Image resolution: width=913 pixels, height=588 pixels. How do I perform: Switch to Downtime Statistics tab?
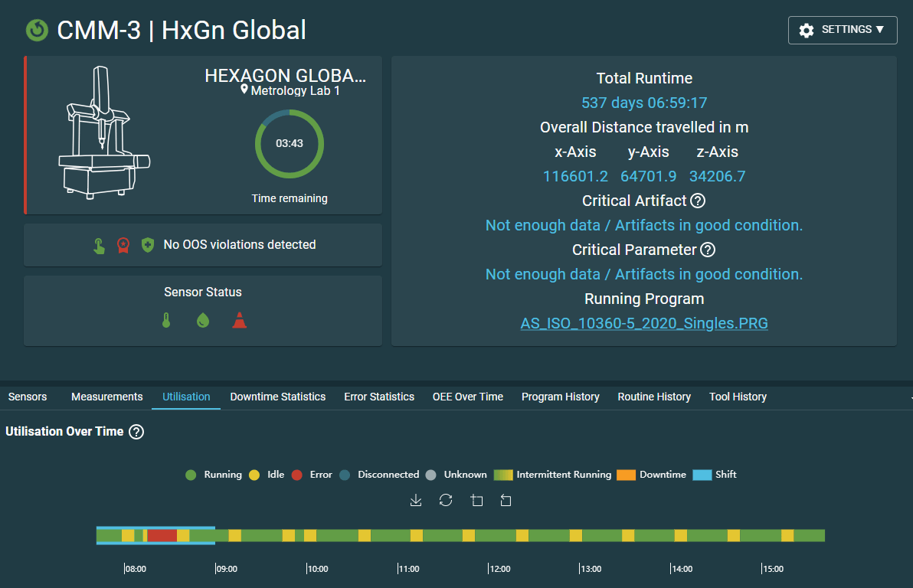coord(278,397)
